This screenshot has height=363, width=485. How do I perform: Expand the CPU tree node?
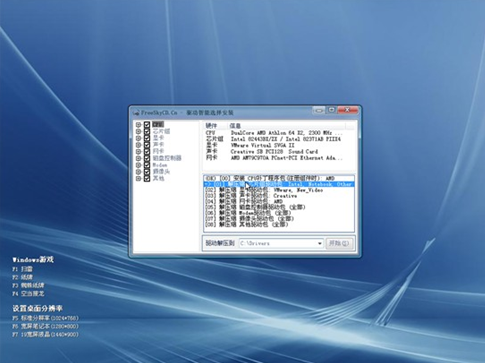tap(139, 125)
